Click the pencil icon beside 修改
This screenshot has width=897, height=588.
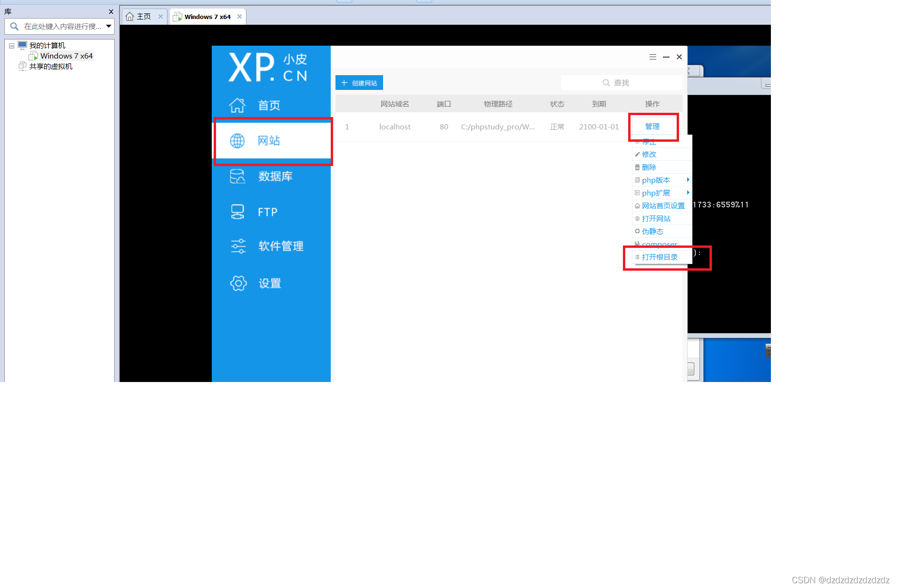[x=637, y=154]
